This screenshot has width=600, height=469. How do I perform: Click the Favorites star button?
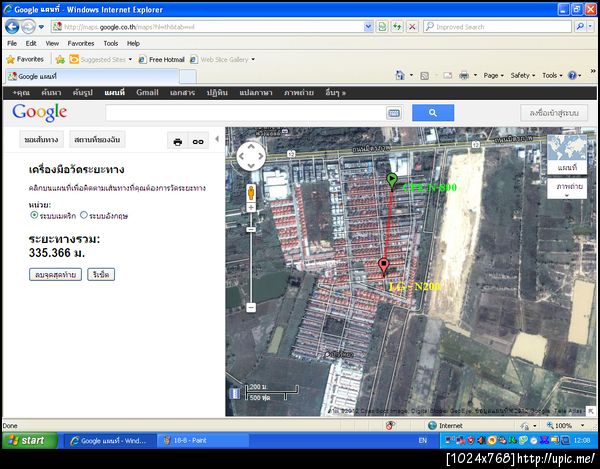click(x=25, y=59)
